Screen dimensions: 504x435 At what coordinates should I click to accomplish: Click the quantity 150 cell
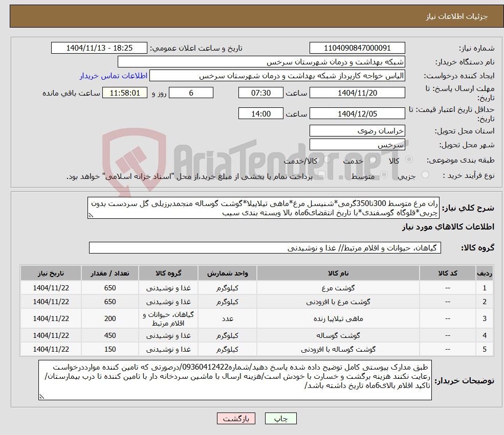pos(110,349)
